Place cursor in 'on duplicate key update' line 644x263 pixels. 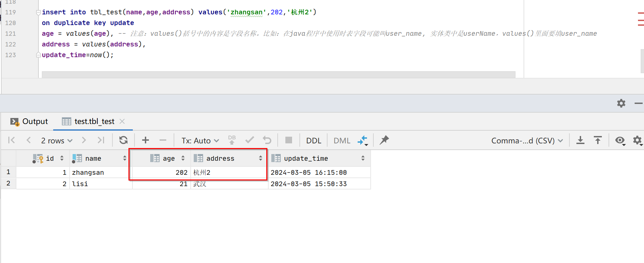click(x=88, y=23)
